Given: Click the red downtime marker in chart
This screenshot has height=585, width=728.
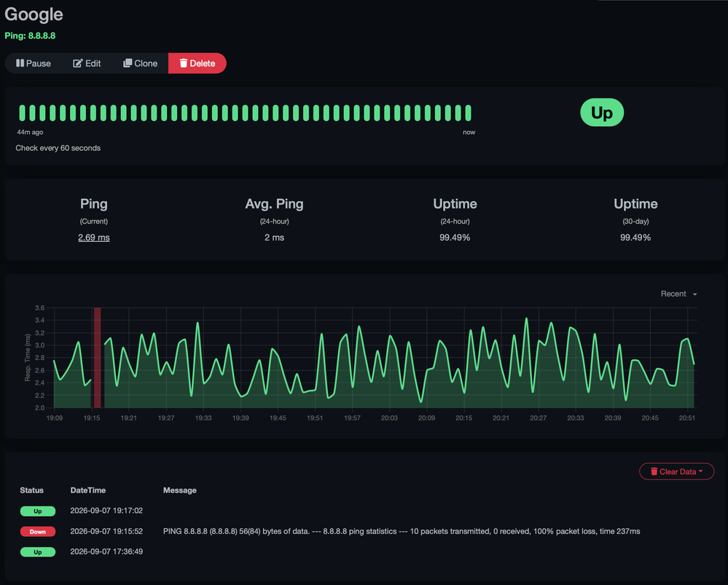Looking at the screenshot, I should pos(97,358).
